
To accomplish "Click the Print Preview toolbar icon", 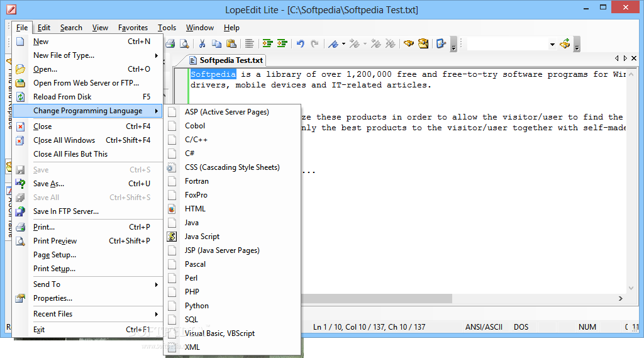I will pos(185,43).
